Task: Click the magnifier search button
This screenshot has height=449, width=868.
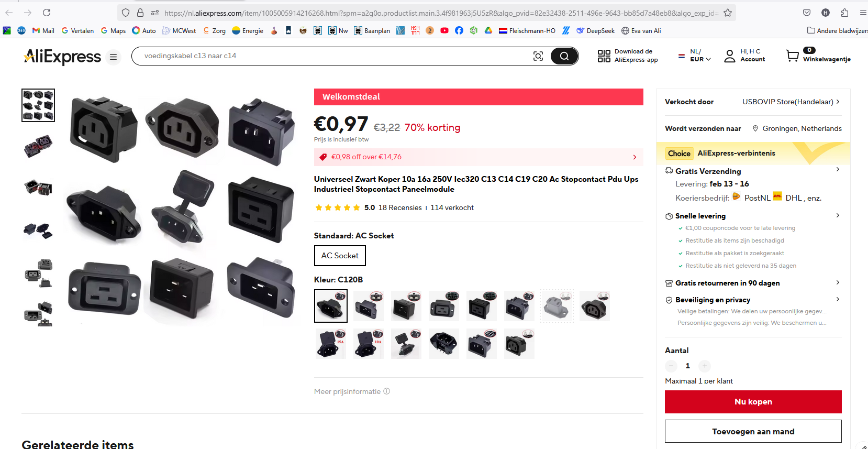Action: 564,56
